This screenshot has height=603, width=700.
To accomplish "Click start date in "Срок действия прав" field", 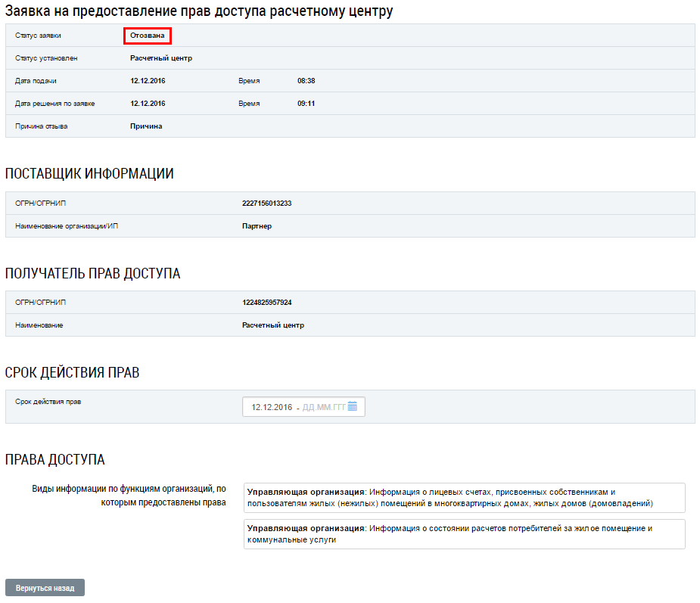I will click(271, 407).
